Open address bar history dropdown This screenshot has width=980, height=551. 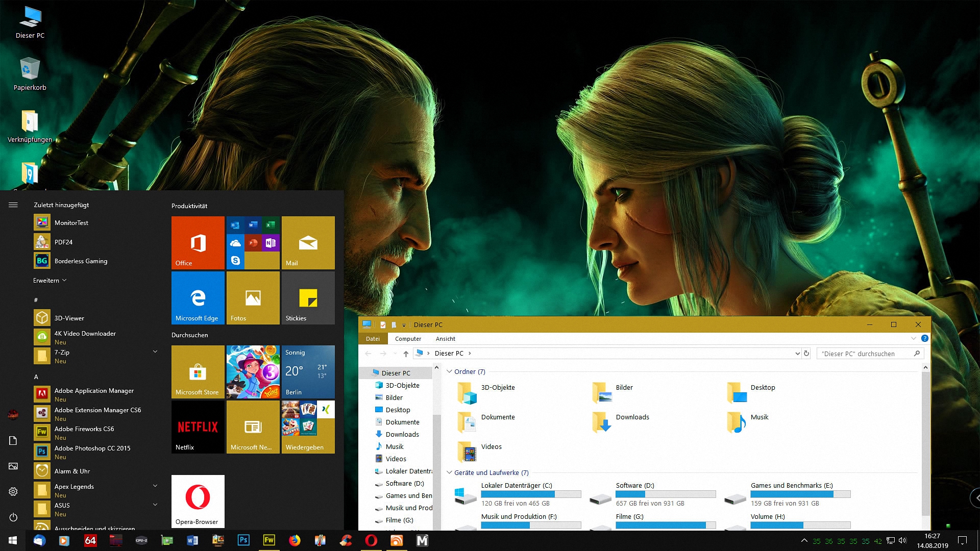click(797, 354)
